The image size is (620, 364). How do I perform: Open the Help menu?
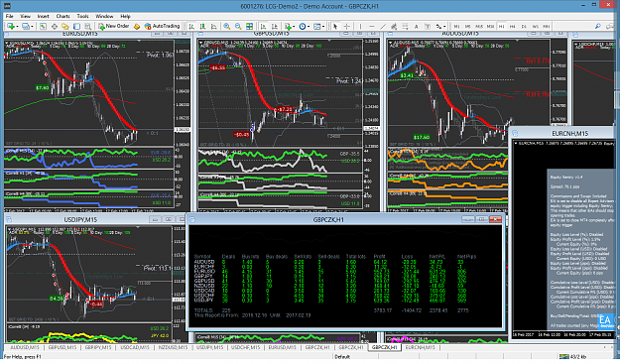click(125, 16)
